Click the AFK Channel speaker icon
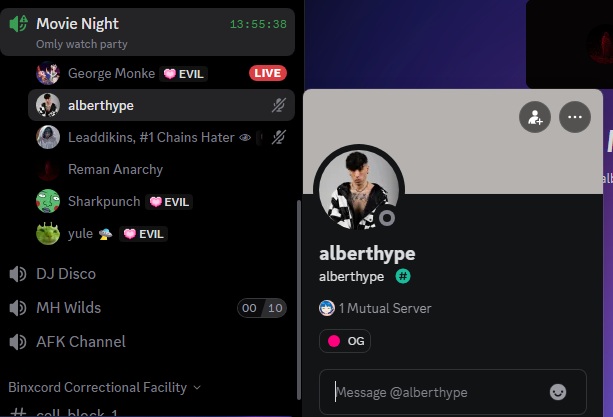 [18, 342]
